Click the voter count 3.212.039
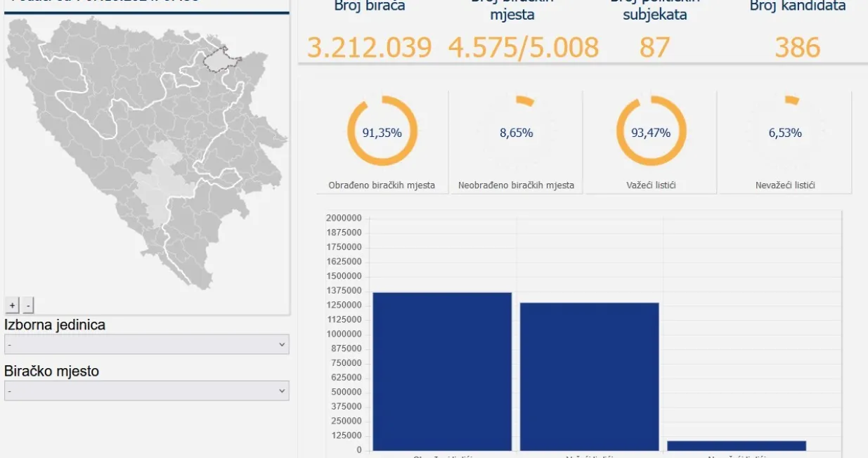Image resolution: width=868 pixels, height=458 pixels. point(369,47)
